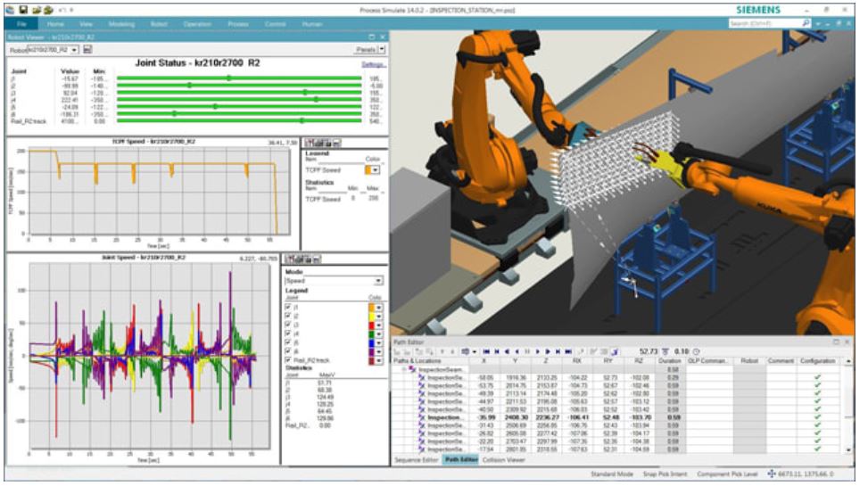Open the Modeling ribbon tab

121,24
